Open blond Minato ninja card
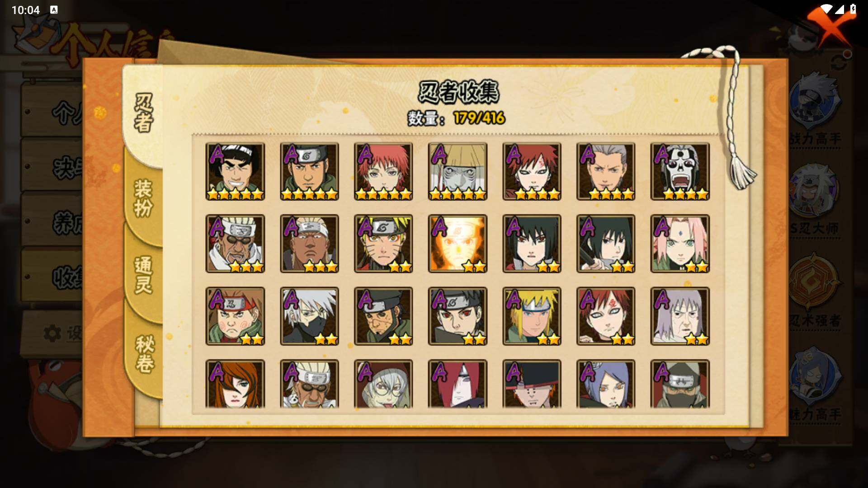The width and height of the screenshot is (868, 488). pyautogui.click(x=532, y=316)
